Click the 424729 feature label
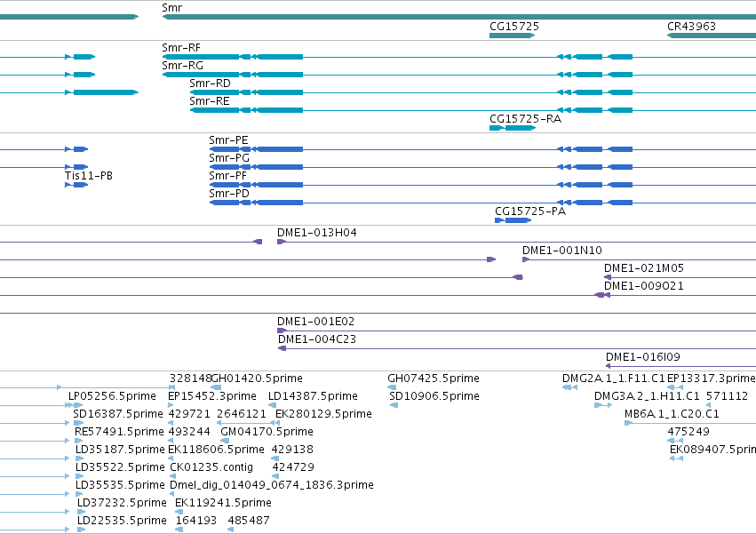The image size is (756, 534). click(293, 468)
